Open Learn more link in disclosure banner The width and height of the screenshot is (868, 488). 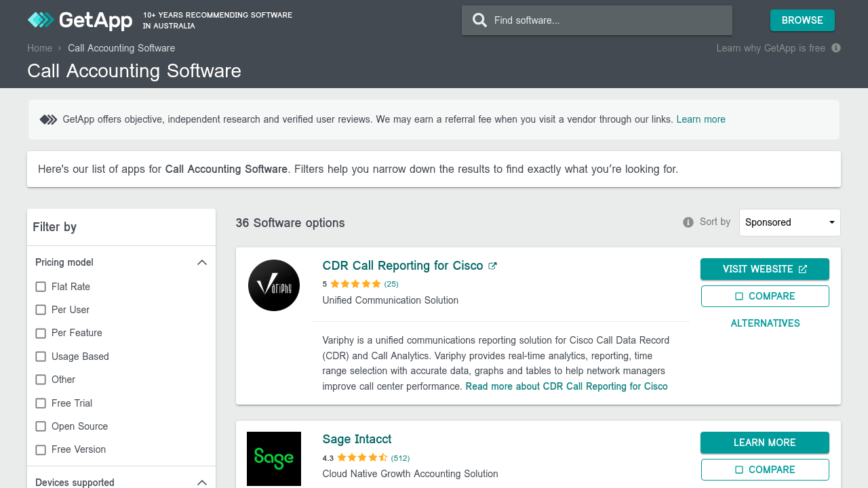(x=701, y=119)
